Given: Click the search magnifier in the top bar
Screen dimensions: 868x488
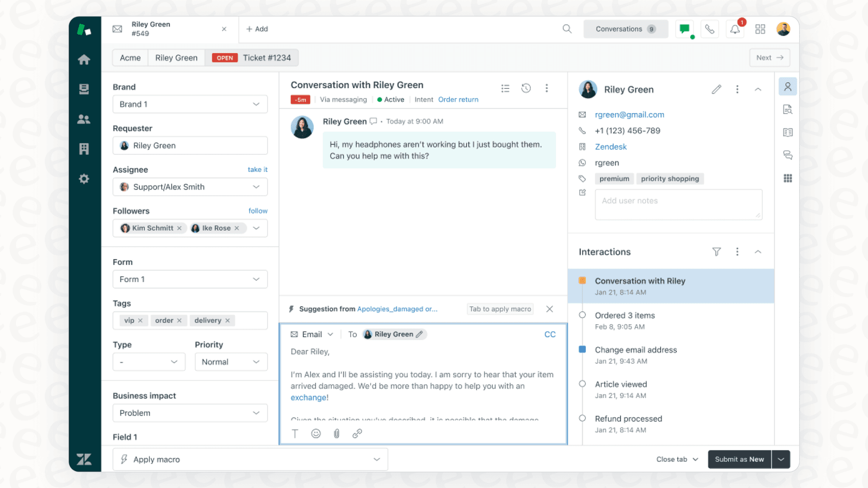Looking at the screenshot, I should tap(567, 29).
